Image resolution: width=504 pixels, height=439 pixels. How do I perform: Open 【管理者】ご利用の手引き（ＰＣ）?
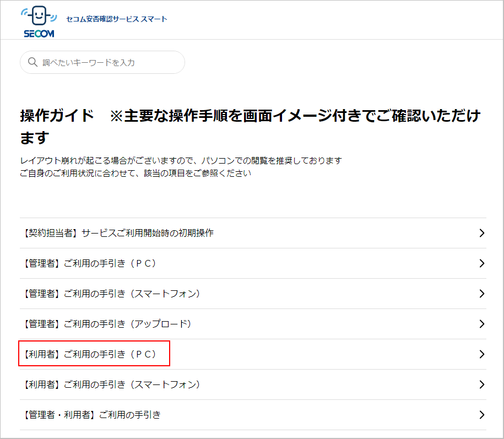click(x=253, y=263)
